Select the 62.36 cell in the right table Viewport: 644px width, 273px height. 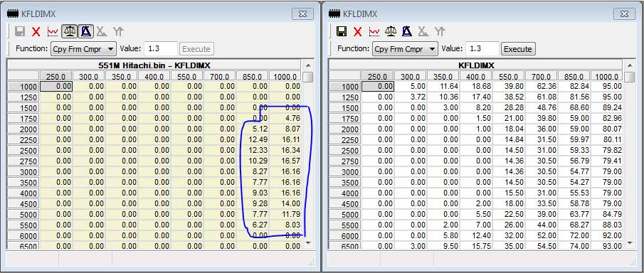pyautogui.click(x=542, y=87)
